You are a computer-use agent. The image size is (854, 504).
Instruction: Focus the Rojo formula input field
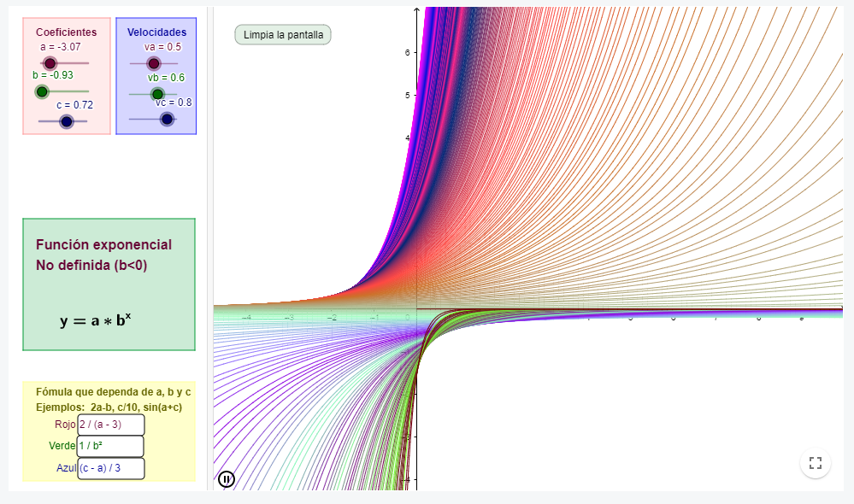pyautogui.click(x=111, y=425)
